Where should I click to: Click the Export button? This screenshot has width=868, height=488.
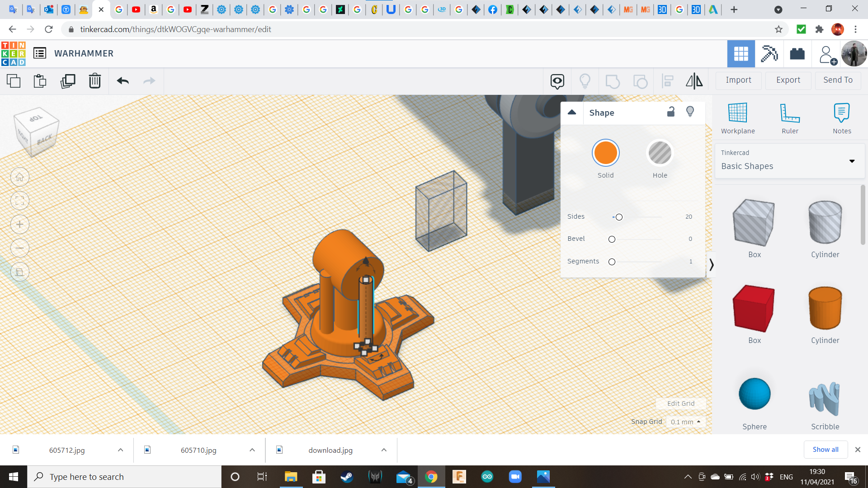788,80
